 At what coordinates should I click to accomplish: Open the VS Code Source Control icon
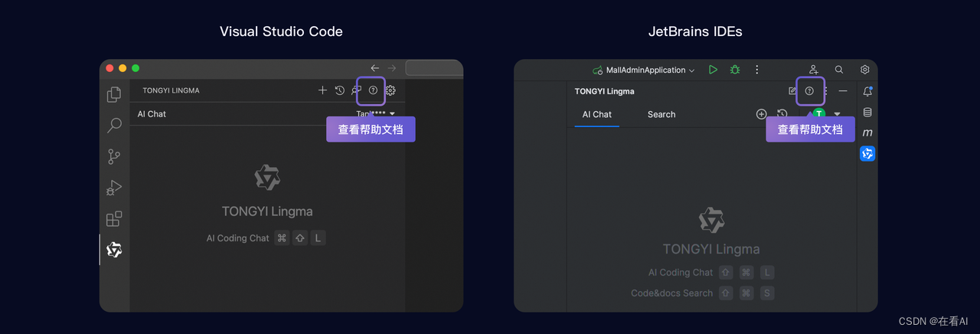pos(114,156)
